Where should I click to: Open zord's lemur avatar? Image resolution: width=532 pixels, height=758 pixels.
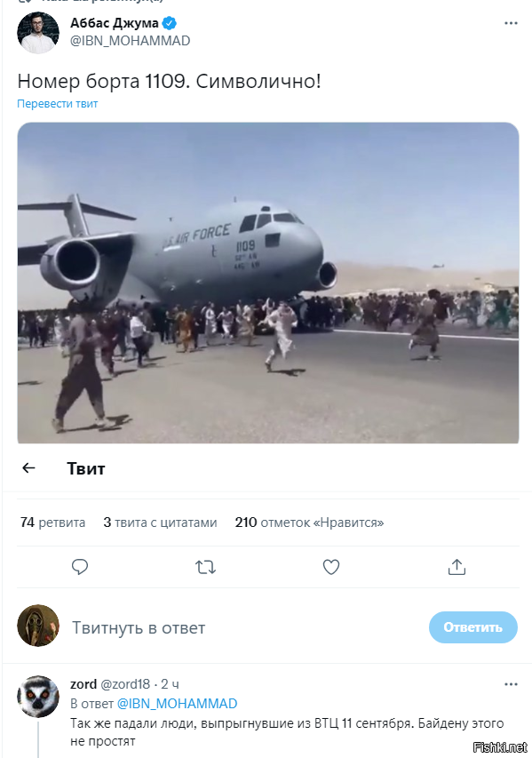click(x=38, y=696)
